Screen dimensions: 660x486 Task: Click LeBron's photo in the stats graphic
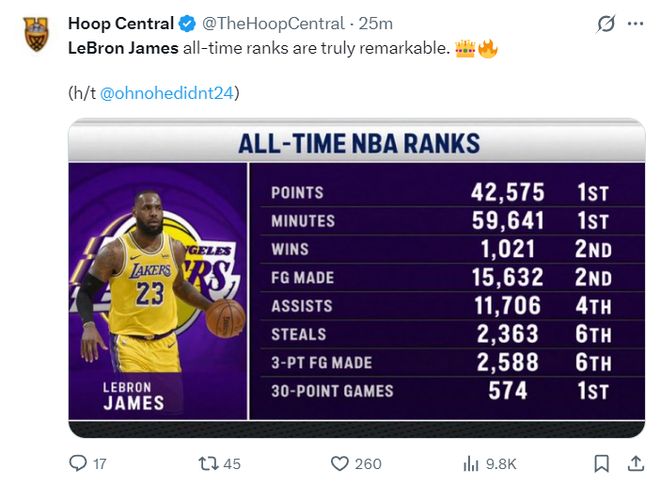click(158, 290)
